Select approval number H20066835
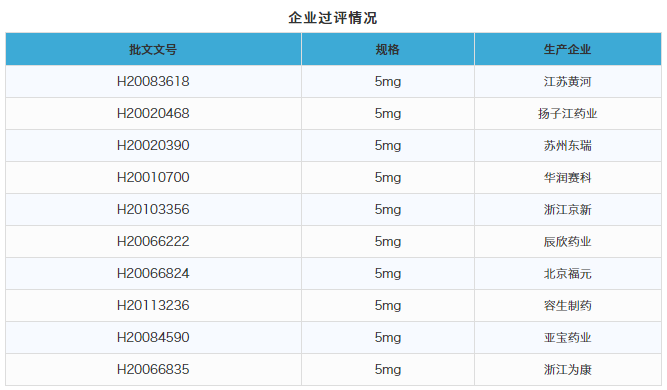The image size is (667, 390). (x=153, y=370)
